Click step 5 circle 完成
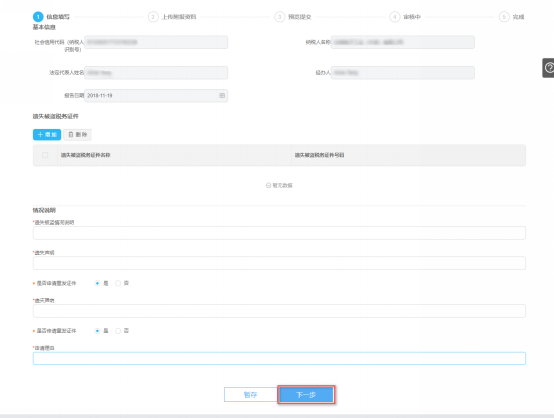This screenshot has width=554, height=418. click(504, 17)
